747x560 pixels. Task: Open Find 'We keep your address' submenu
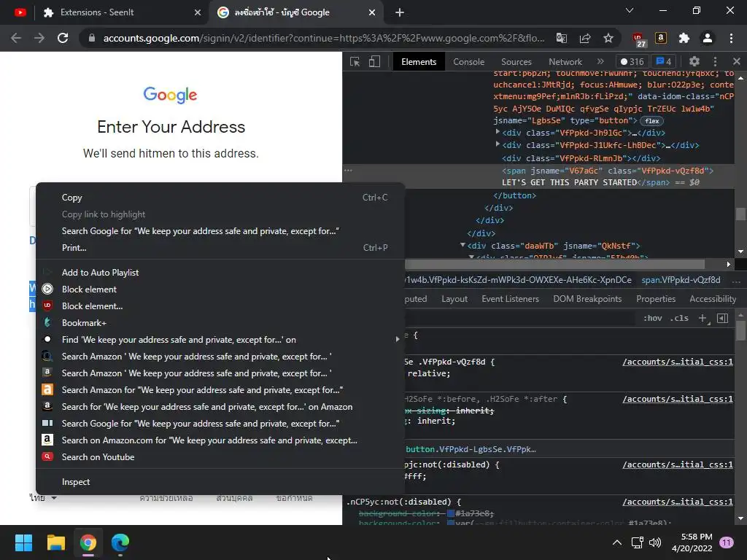click(x=220, y=340)
